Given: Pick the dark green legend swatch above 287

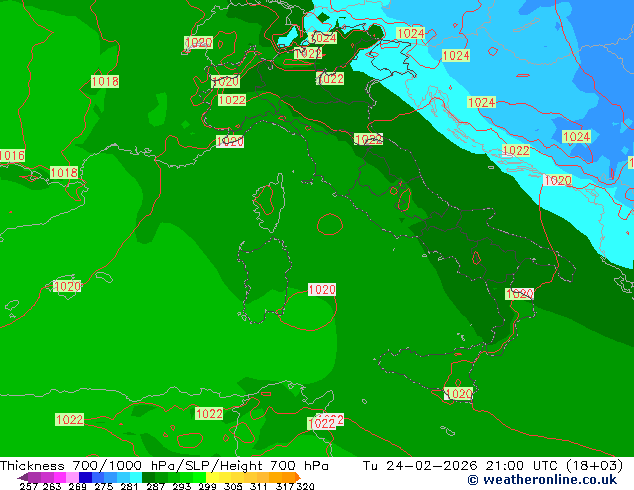Looking at the screenshot, I should 148,477.
